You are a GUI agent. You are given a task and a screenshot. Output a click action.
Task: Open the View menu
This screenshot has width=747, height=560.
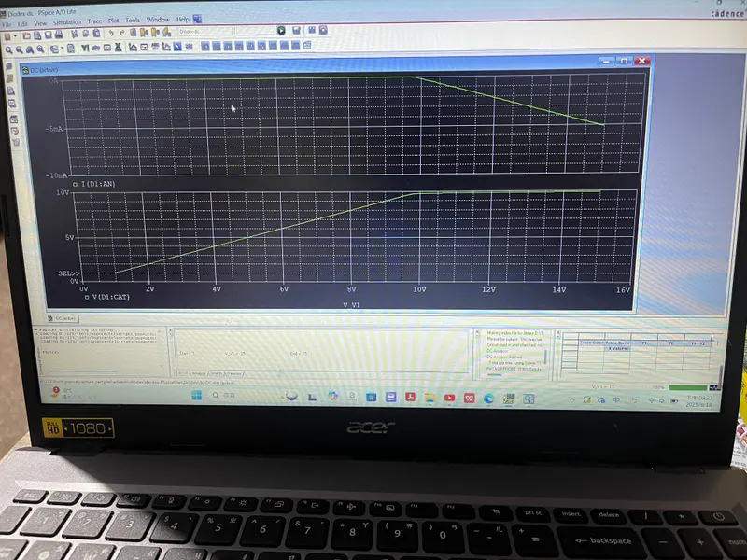pos(40,22)
